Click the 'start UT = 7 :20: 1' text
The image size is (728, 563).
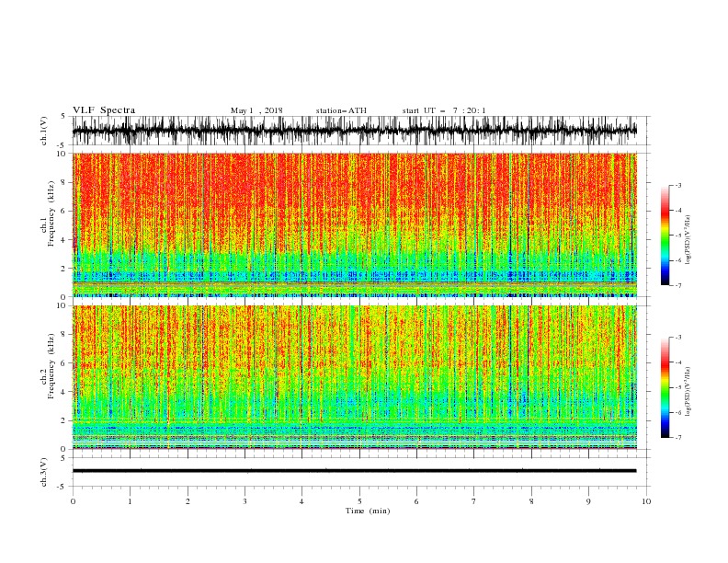(444, 110)
